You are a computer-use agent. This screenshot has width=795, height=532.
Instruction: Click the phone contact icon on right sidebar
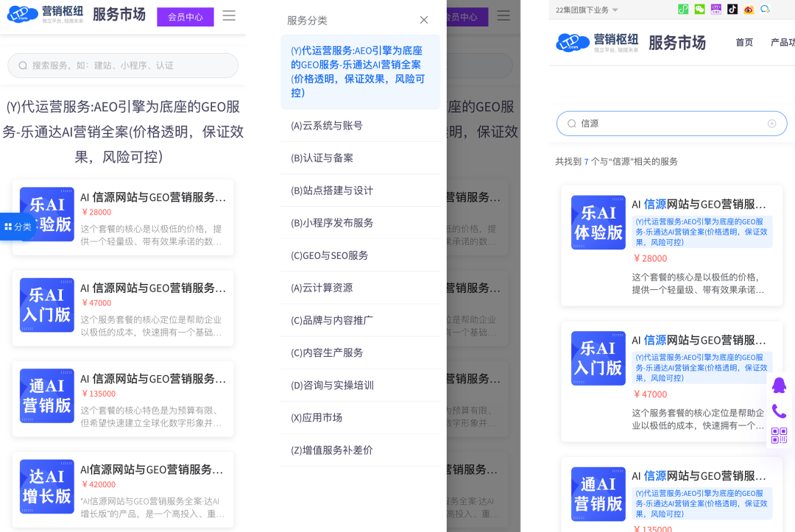(779, 411)
